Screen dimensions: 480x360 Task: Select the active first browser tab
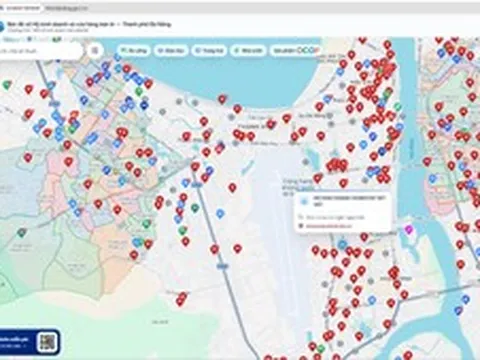21,8
